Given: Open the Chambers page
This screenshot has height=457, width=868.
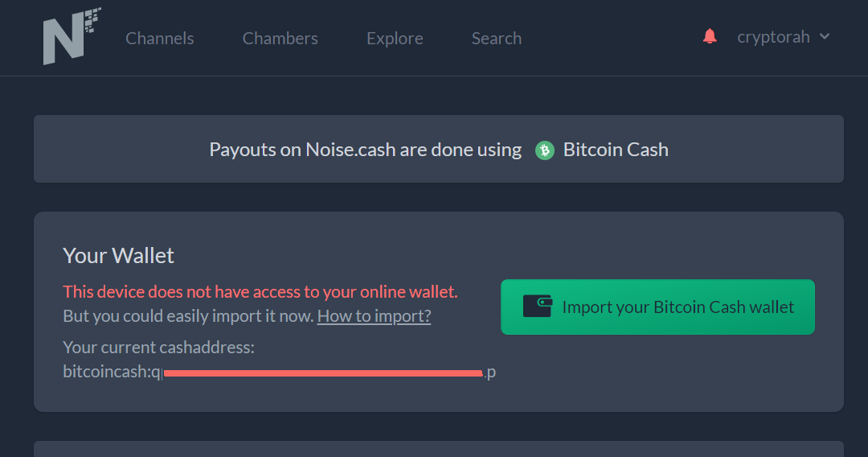Looking at the screenshot, I should point(280,39).
